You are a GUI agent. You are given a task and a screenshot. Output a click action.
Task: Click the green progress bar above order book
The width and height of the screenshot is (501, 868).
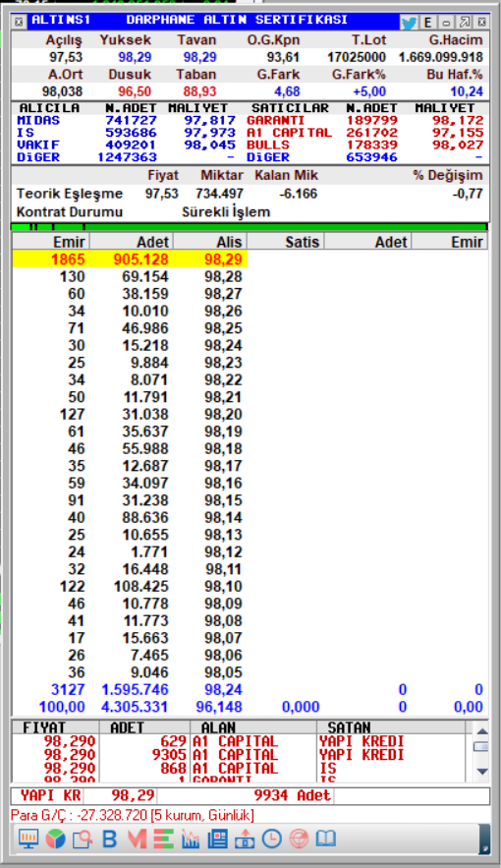[249, 226]
